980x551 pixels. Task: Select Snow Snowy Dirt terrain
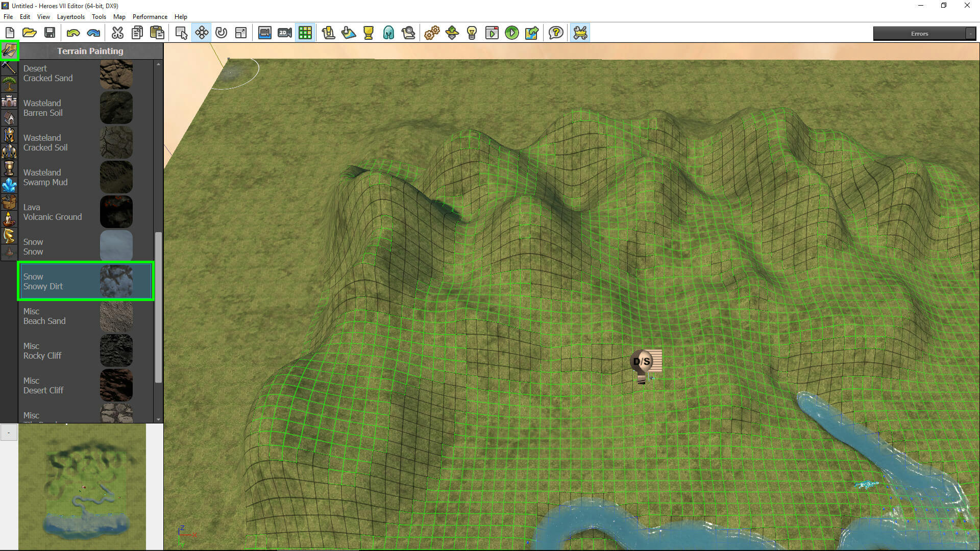click(x=86, y=281)
